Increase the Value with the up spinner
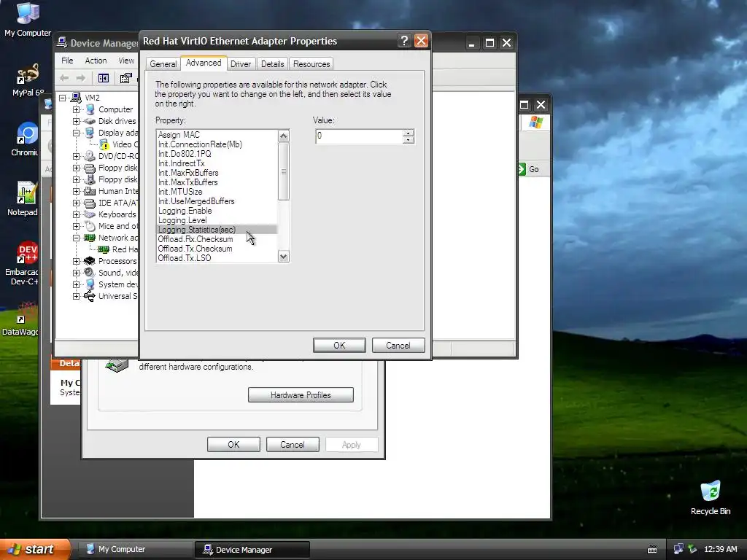 [x=409, y=133]
